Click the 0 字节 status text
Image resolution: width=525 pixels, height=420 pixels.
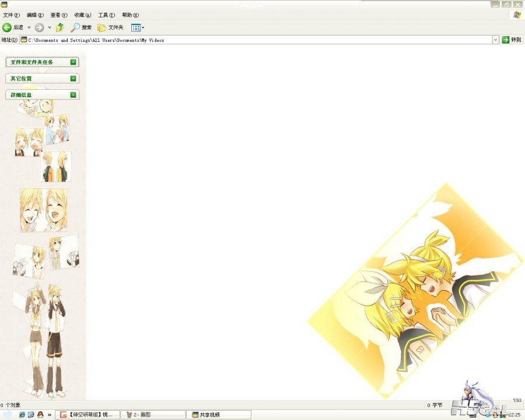click(435, 405)
